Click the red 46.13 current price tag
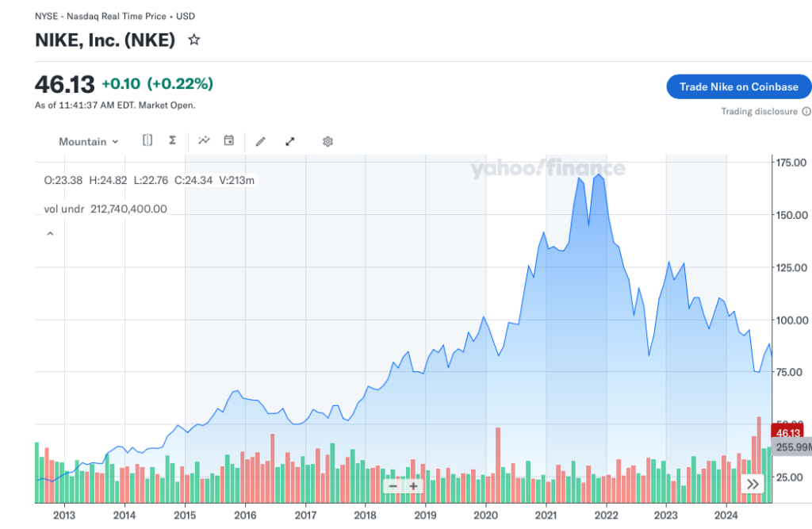 [787, 433]
